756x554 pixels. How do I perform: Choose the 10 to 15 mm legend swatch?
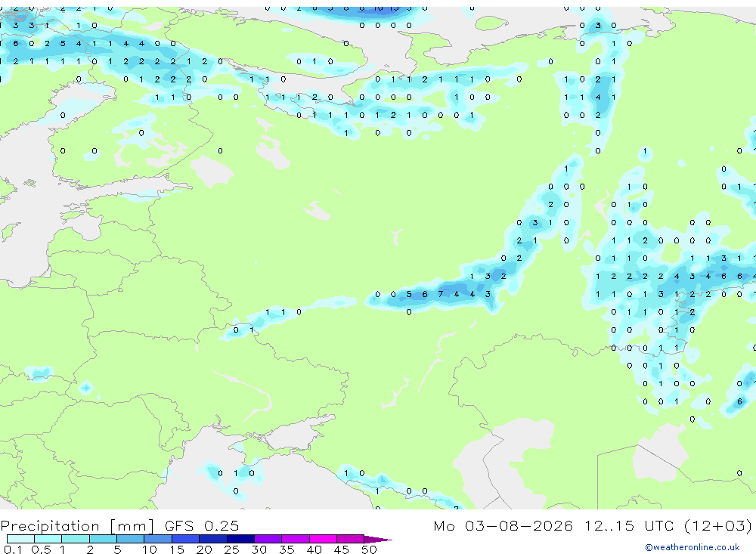tap(158, 539)
